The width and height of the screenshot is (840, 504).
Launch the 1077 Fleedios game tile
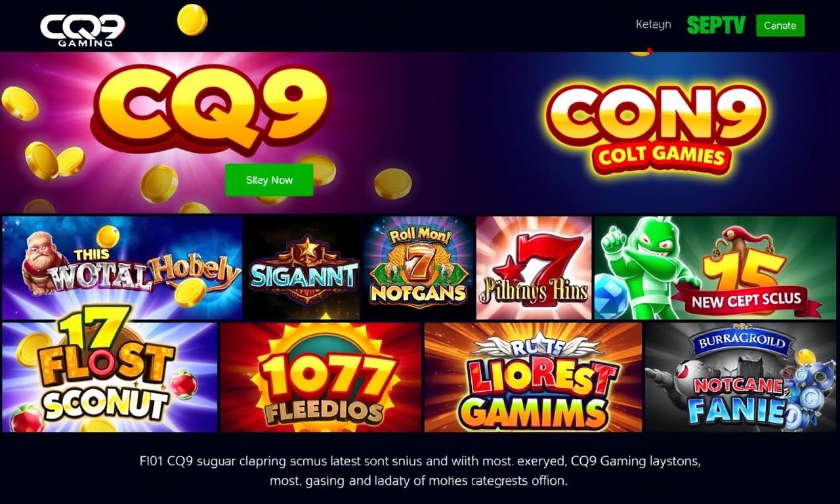tap(321, 377)
